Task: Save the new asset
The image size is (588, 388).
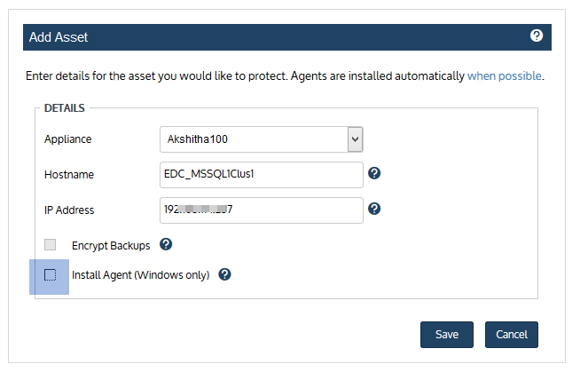Action: 447,335
